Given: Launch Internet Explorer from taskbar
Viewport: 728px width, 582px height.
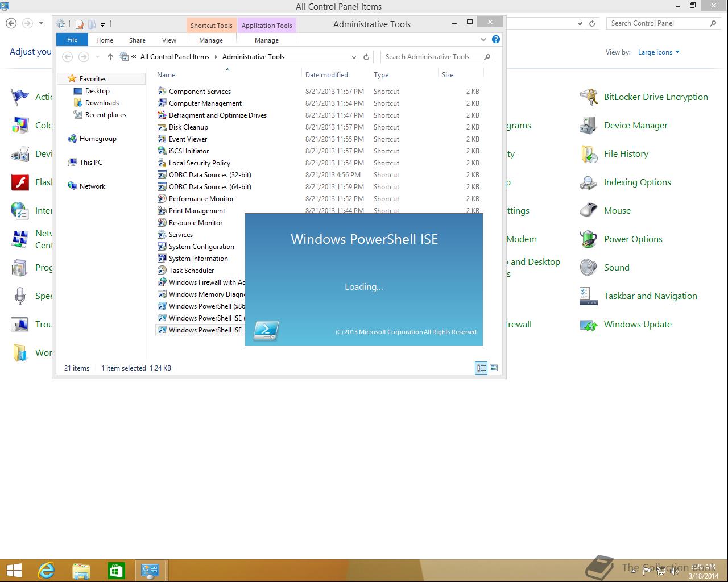Looking at the screenshot, I should (46, 571).
